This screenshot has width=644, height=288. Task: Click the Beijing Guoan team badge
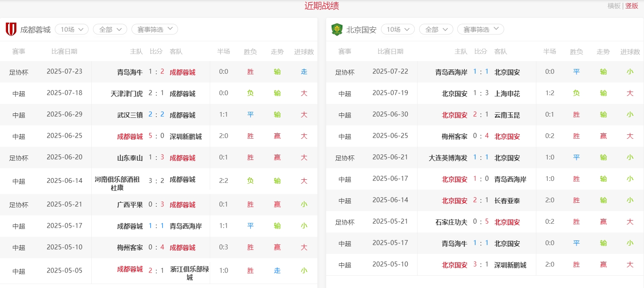(x=337, y=29)
